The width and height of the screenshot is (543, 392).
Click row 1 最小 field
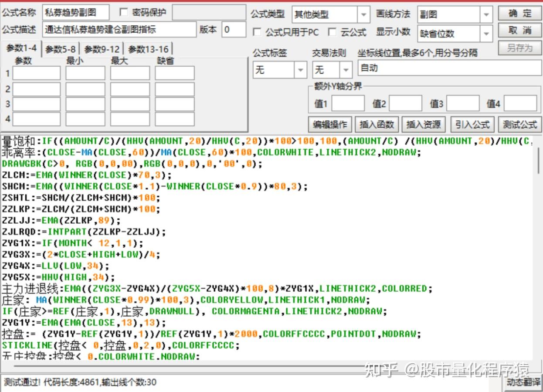pyautogui.click(x=85, y=73)
